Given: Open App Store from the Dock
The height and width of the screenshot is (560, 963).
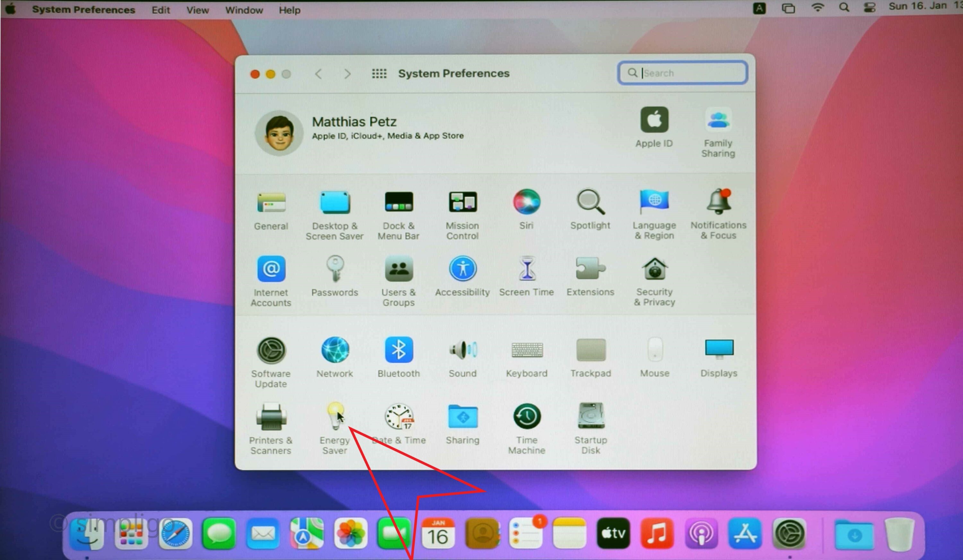Looking at the screenshot, I should tap(745, 533).
